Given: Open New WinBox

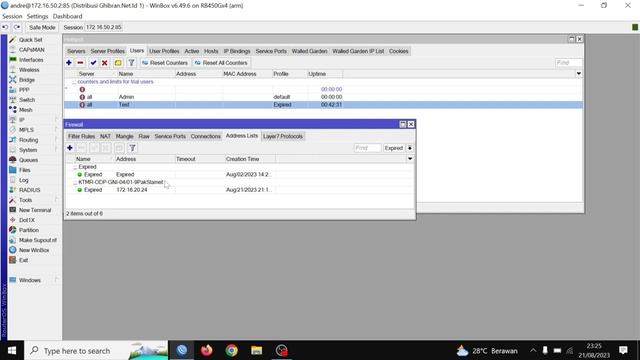Looking at the screenshot, I should [34, 250].
